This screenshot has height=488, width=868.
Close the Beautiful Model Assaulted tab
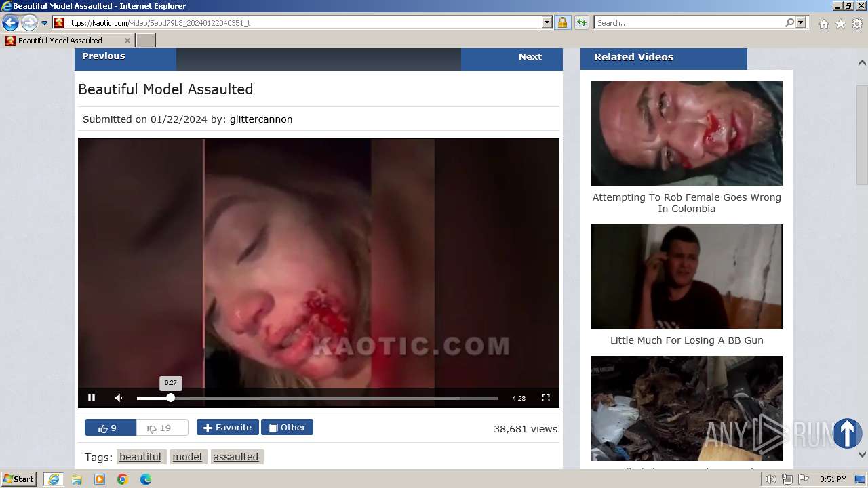pos(127,41)
